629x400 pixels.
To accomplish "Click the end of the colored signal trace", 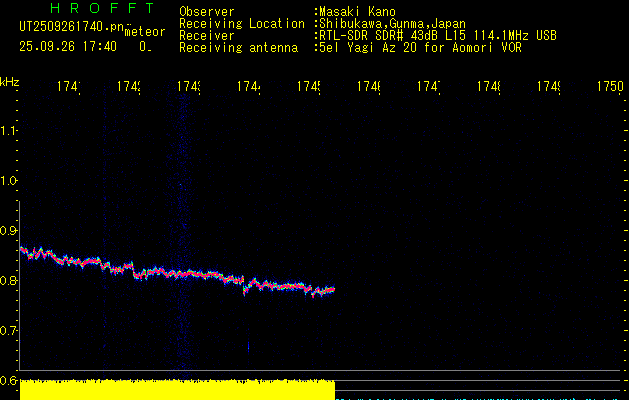I will tap(332, 290).
